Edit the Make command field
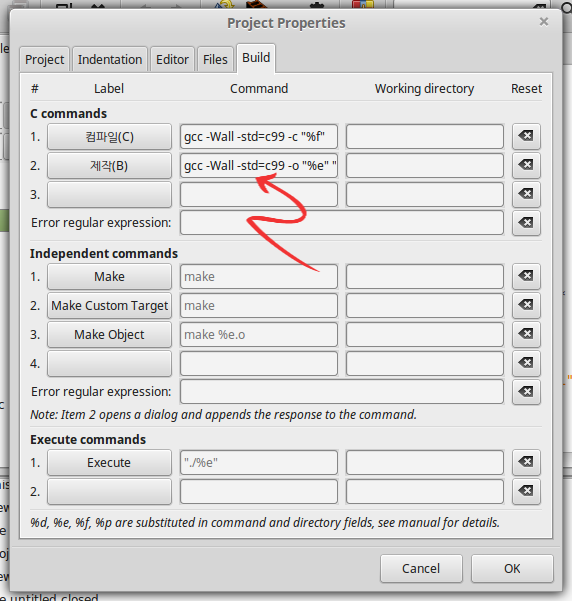Viewport: 572px width, 601px height. click(x=259, y=276)
